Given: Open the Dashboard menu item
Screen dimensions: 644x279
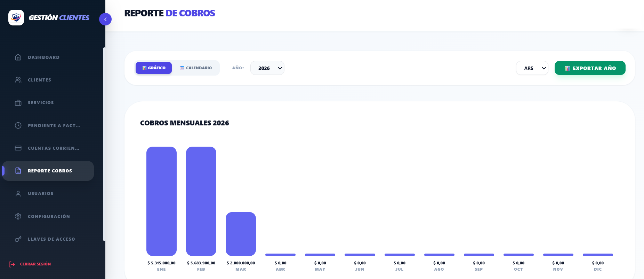Looking at the screenshot, I should pyautogui.click(x=48, y=57).
